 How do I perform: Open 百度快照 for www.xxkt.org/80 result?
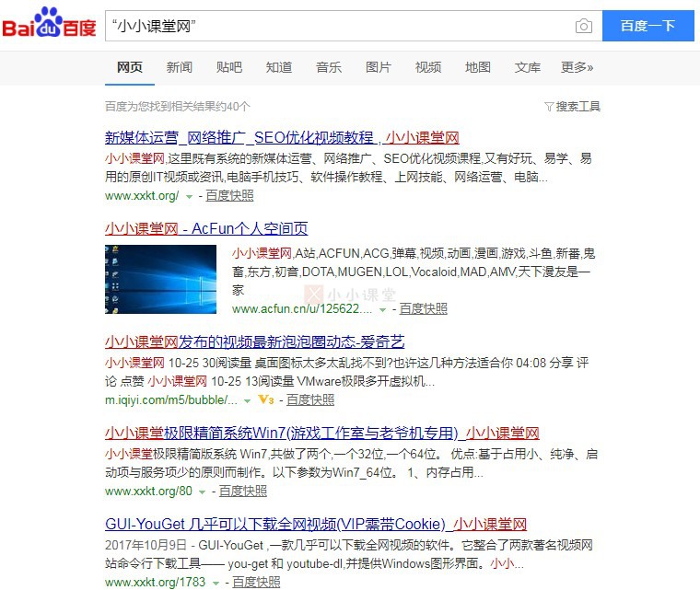243,491
